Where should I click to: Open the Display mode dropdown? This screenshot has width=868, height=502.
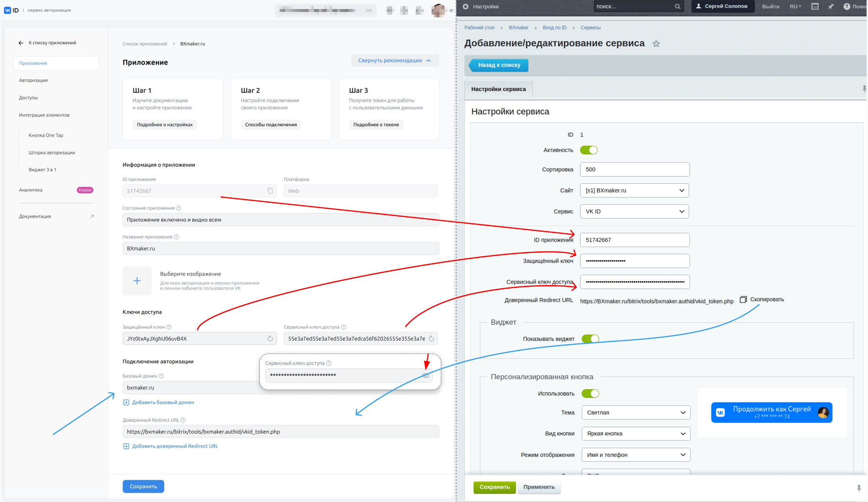(636, 455)
